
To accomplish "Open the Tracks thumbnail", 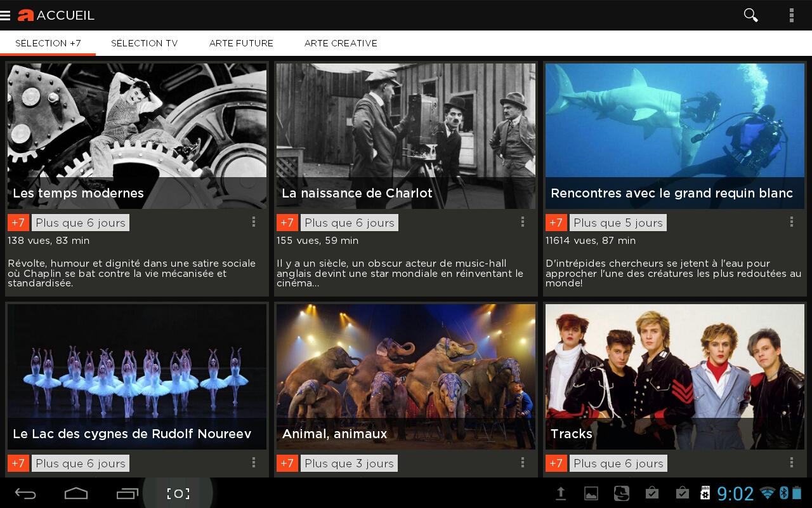I will (675, 377).
